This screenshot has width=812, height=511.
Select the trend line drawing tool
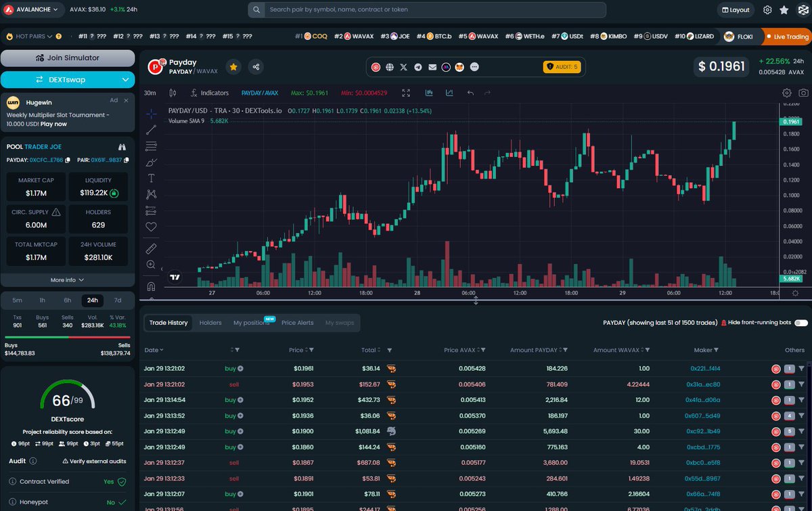151,130
